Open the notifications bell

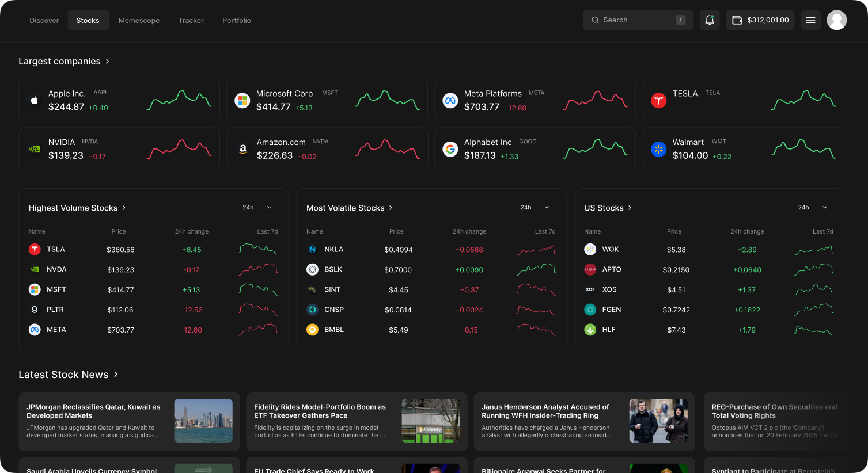click(710, 20)
